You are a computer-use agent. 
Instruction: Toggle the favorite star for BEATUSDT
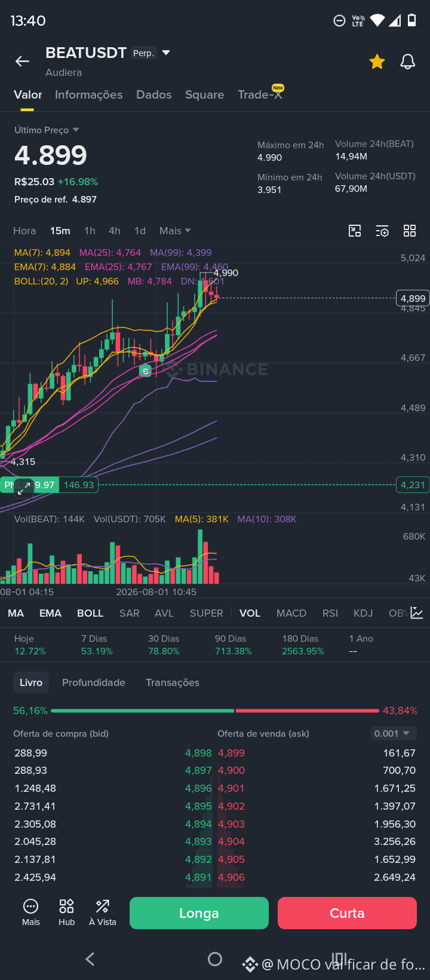(x=377, y=61)
